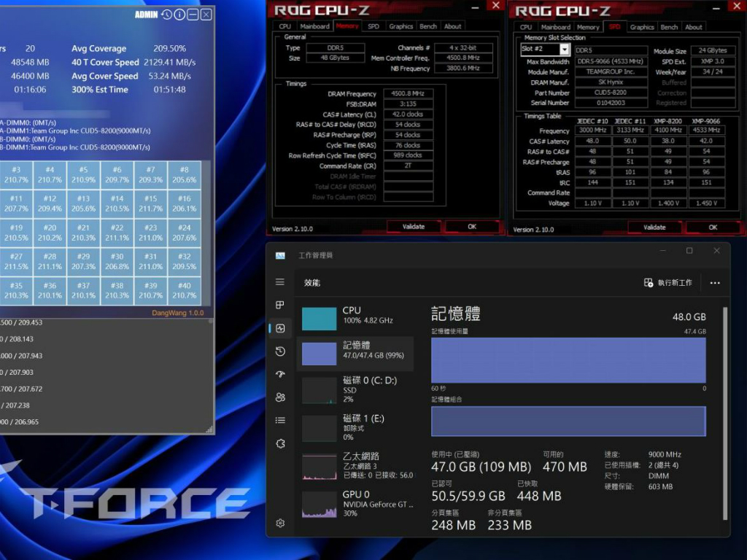Open Details list icon in Task Manager
Image resolution: width=747 pixels, height=560 pixels.
click(x=280, y=420)
